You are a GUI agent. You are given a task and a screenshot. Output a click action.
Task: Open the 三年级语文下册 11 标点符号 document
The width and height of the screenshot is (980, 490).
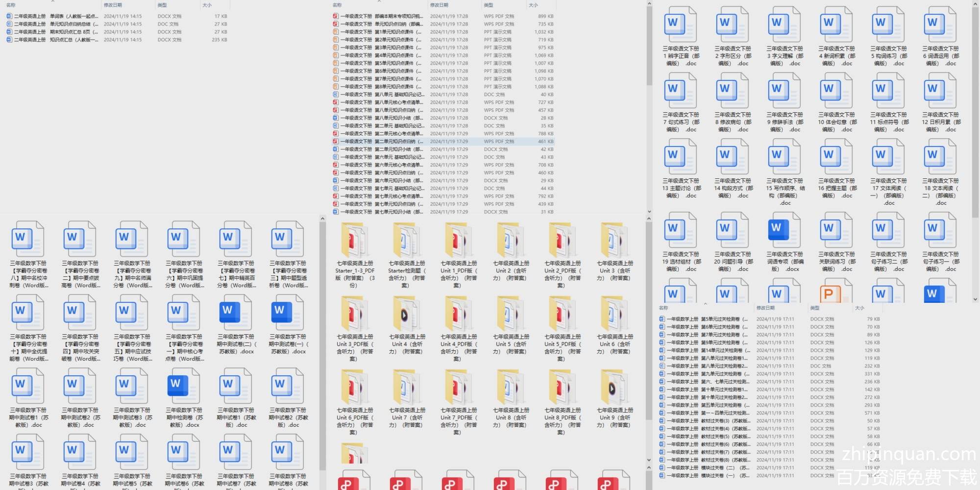[x=888, y=91]
